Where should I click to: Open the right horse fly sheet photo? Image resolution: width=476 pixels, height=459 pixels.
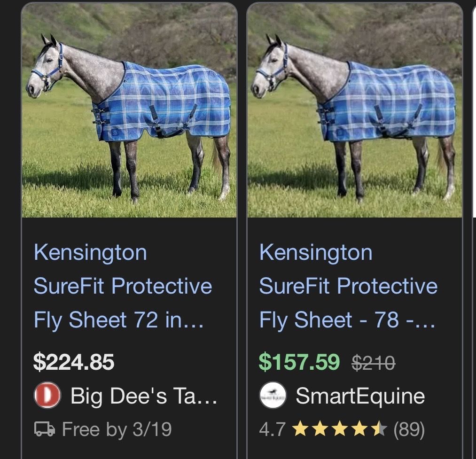(354, 110)
